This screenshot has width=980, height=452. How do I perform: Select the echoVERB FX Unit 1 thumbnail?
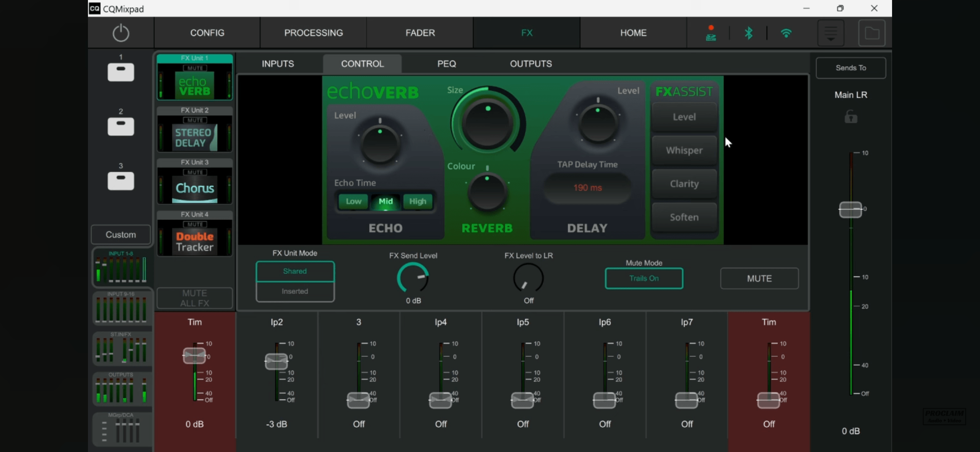[195, 77]
